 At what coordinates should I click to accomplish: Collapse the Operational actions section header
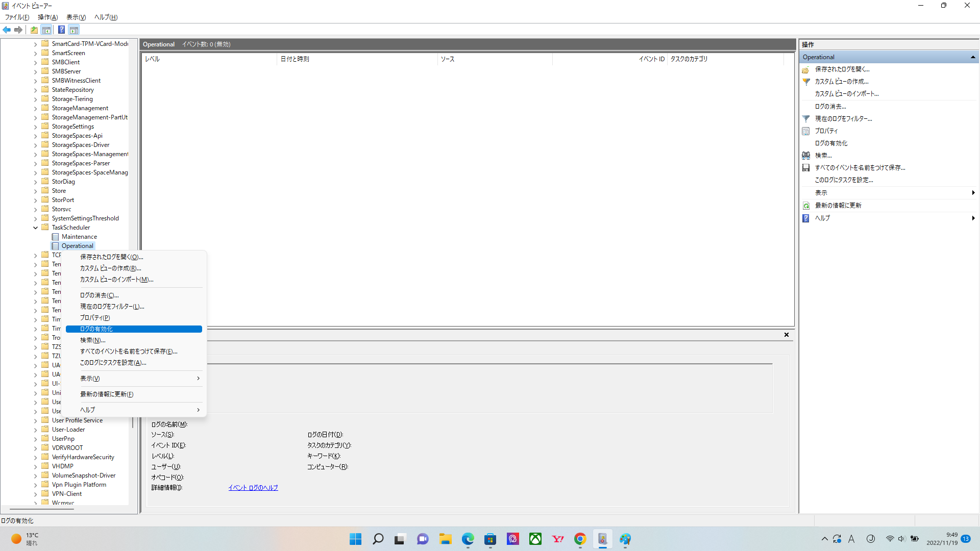[972, 57]
